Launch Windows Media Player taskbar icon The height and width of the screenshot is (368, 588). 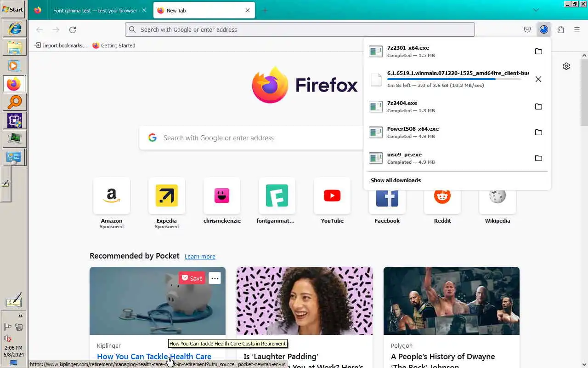click(x=15, y=65)
